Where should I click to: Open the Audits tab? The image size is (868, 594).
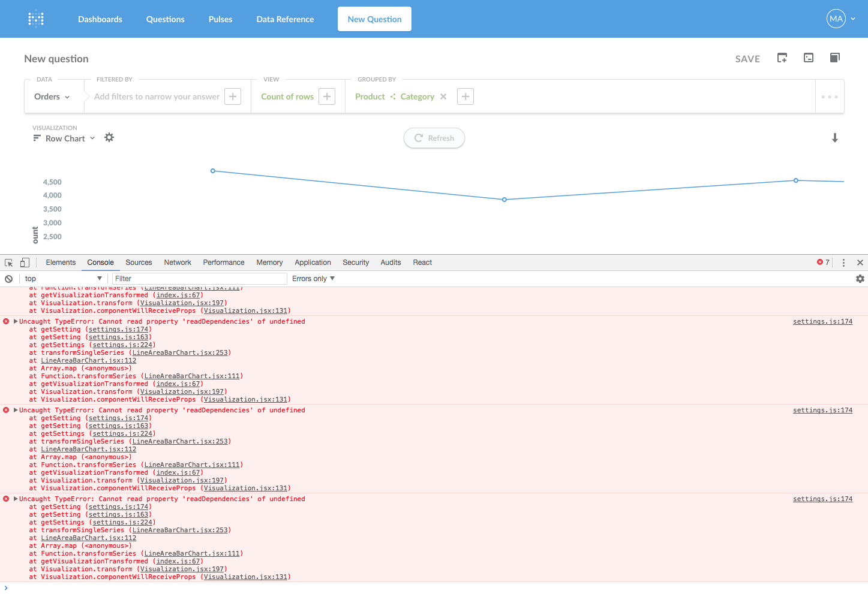click(x=391, y=263)
